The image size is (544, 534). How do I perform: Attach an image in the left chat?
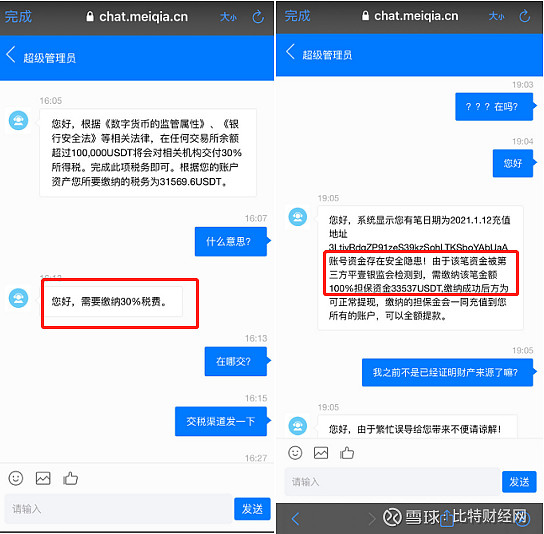(43, 478)
